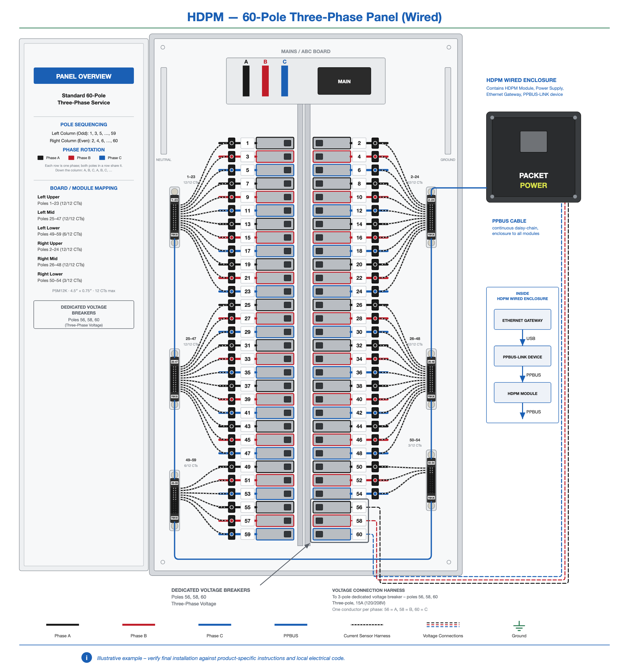629x672 pixels.
Task: Click the 2–24 CT module connector
Action: tap(431, 217)
